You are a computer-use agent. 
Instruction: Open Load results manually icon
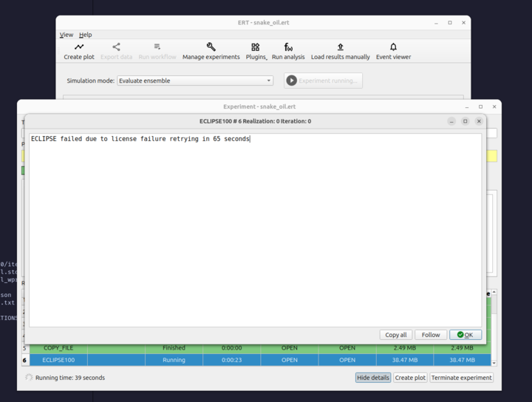point(341,47)
